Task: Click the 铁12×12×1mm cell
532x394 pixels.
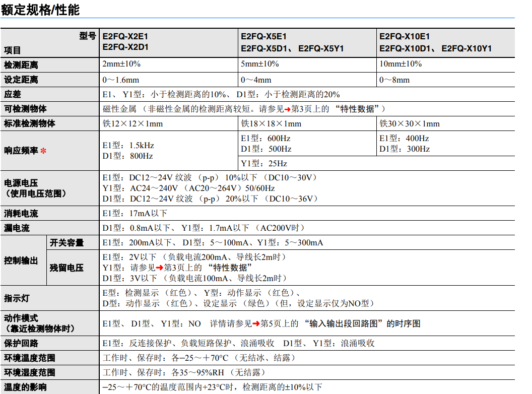Action: click(x=132, y=124)
